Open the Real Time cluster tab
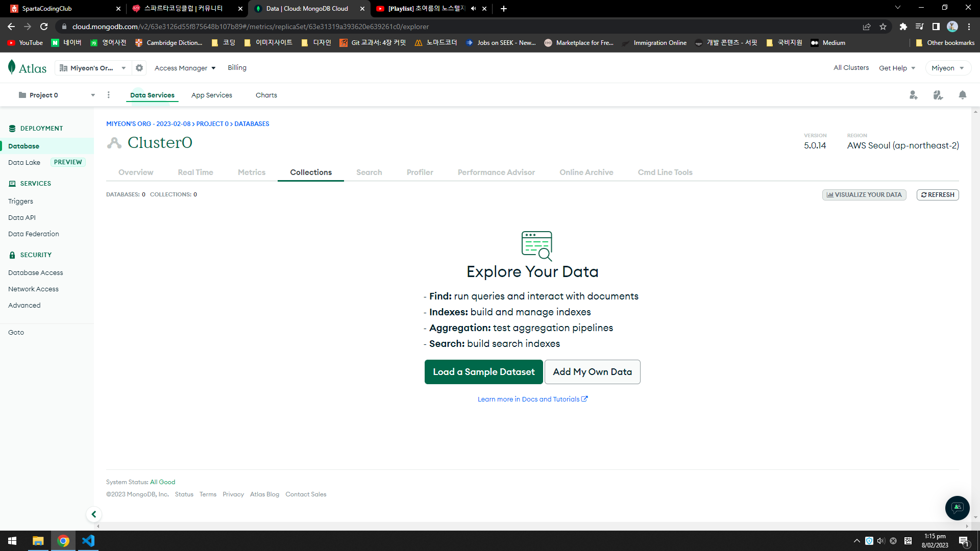 (195, 172)
